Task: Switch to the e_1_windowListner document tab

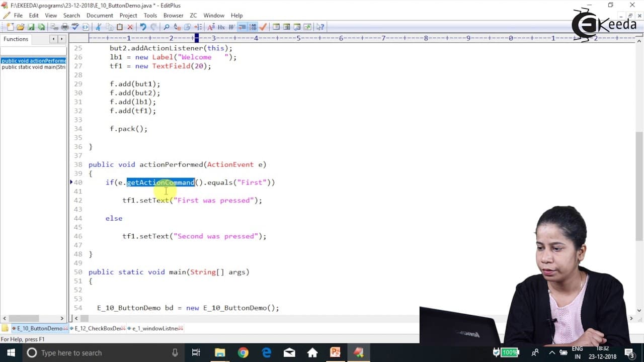Action: [x=155, y=328]
